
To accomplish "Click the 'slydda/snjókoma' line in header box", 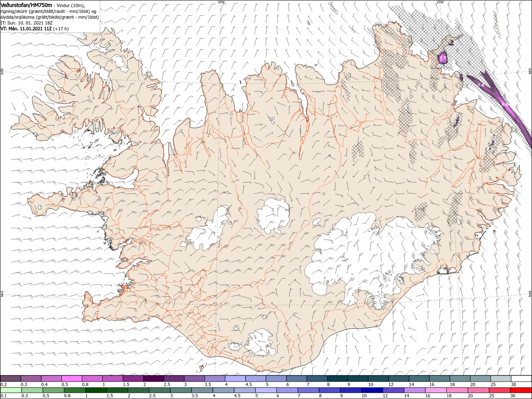I will pos(50,17).
